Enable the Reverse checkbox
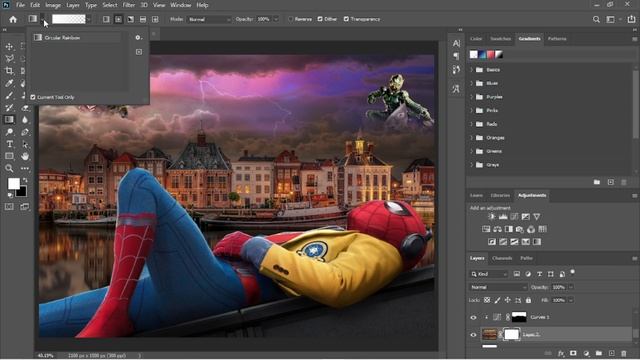The height and width of the screenshot is (360, 640). point(291,19)
